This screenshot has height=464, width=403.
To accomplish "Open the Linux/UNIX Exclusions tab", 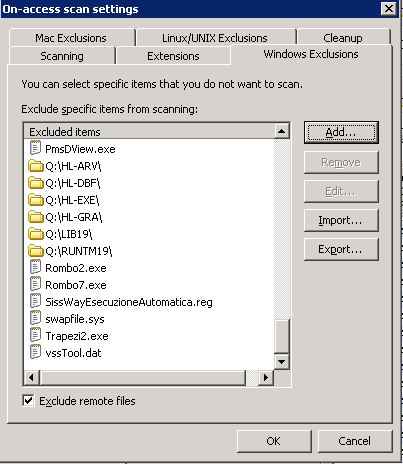I will 215,38.
